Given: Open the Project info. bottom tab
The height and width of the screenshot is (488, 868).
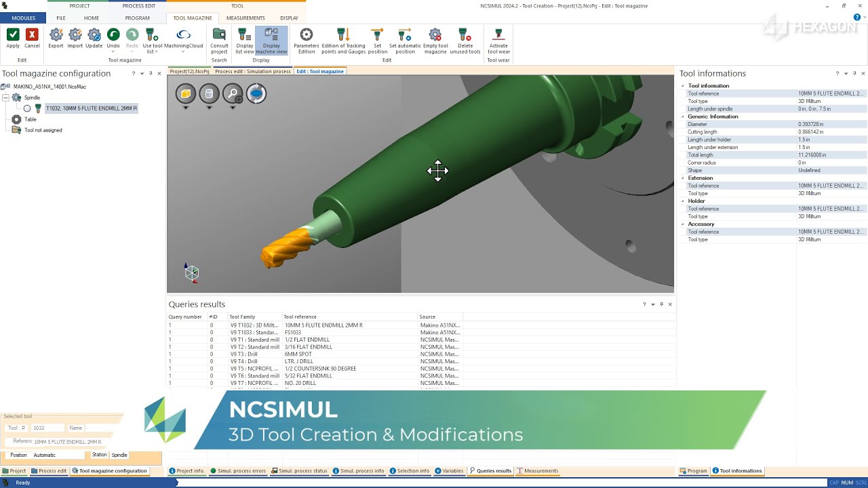Looking at the screenshot, I should pos(186,471).
